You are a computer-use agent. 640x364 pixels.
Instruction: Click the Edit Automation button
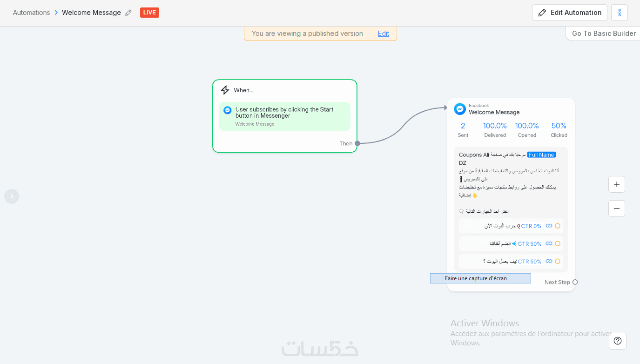pyautogui.click(x=569, y=13)
